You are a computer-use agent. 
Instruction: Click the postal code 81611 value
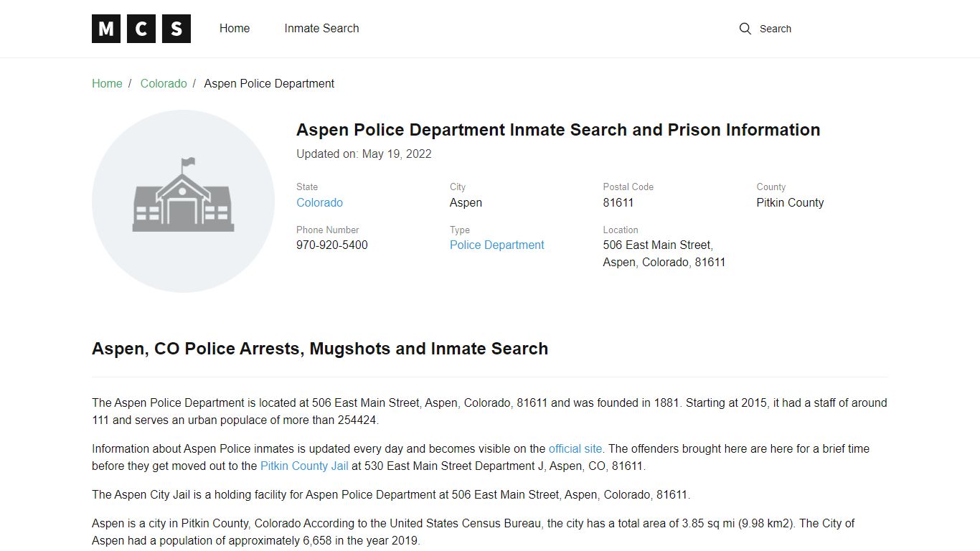click(x=618, y=202)
